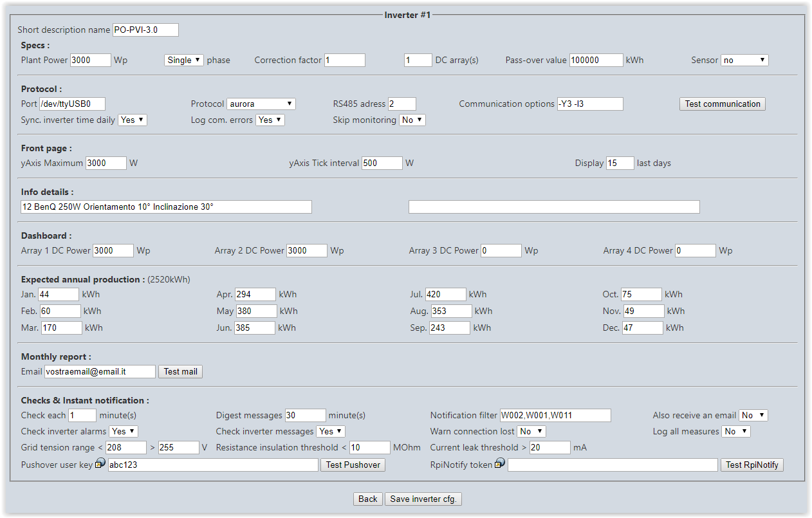Edit Array 3 DC Power field
Viewport: 812px width, 518px height.
(x=501, y=250)
